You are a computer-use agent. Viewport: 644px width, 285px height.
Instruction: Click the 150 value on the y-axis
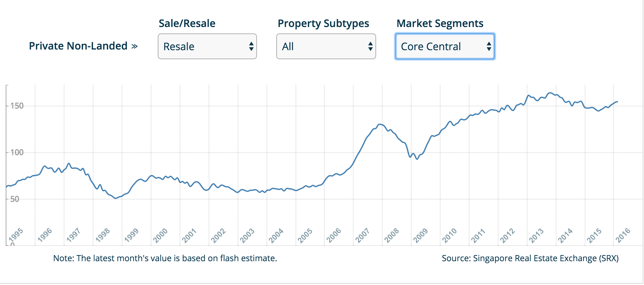[x=17, y=106]
